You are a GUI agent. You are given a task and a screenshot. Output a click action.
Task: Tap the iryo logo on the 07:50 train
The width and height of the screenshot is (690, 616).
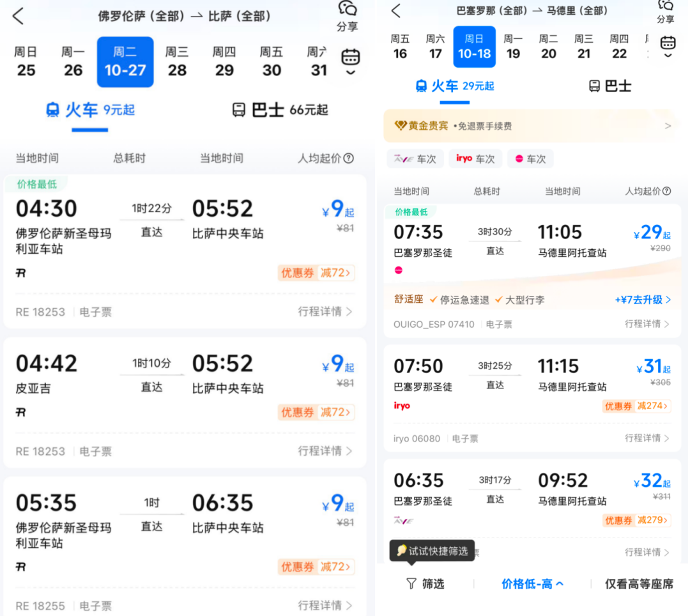pos(402,405)
